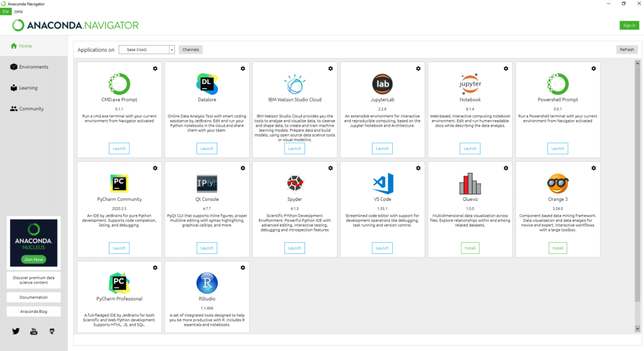This screenshot has height=351, width=644.
Task: Open the File menu
Action: pos(5,11)
